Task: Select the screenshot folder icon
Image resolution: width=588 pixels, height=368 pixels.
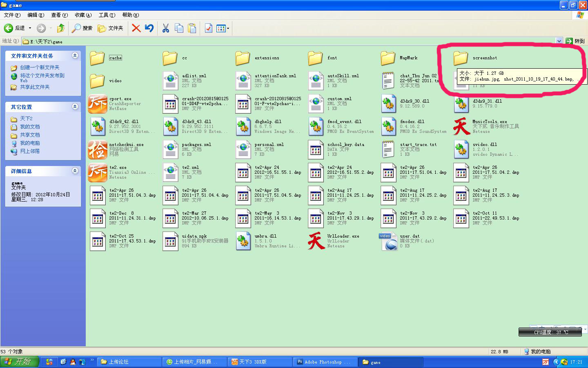Action: click(461, 58)
